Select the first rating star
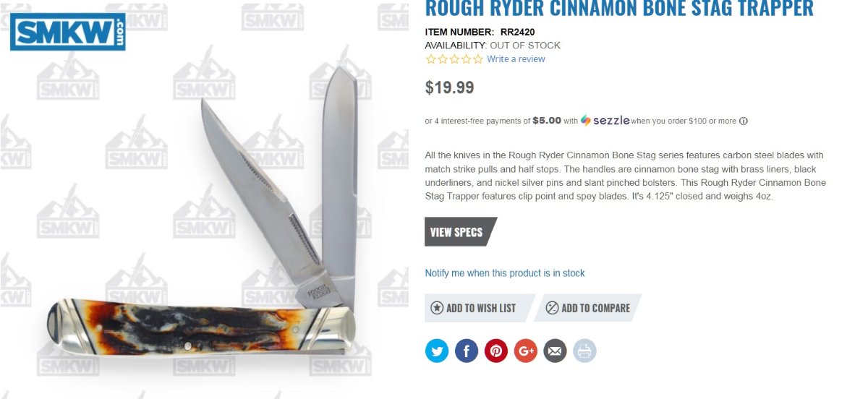 click(431, 59)
